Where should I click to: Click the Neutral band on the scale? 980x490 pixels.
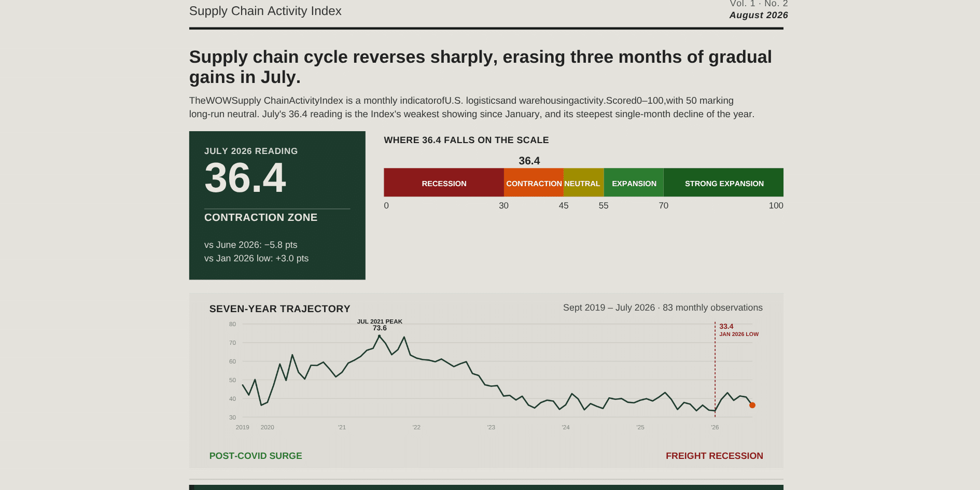[x=583, y=183]
